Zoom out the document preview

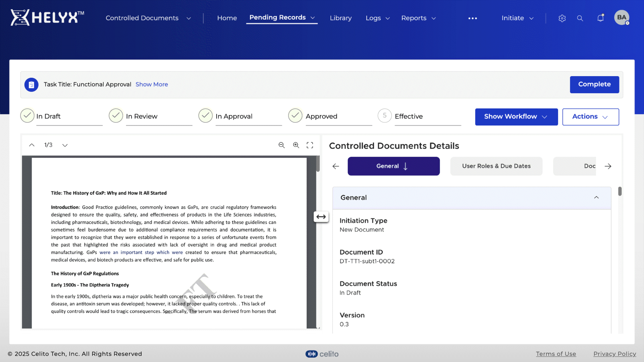tap(281, 145)
